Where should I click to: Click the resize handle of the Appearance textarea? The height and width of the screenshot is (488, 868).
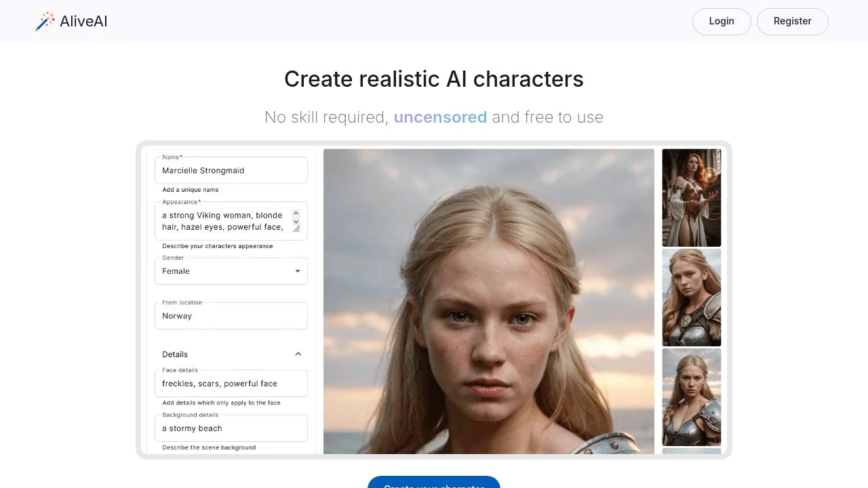pos(296,230)
